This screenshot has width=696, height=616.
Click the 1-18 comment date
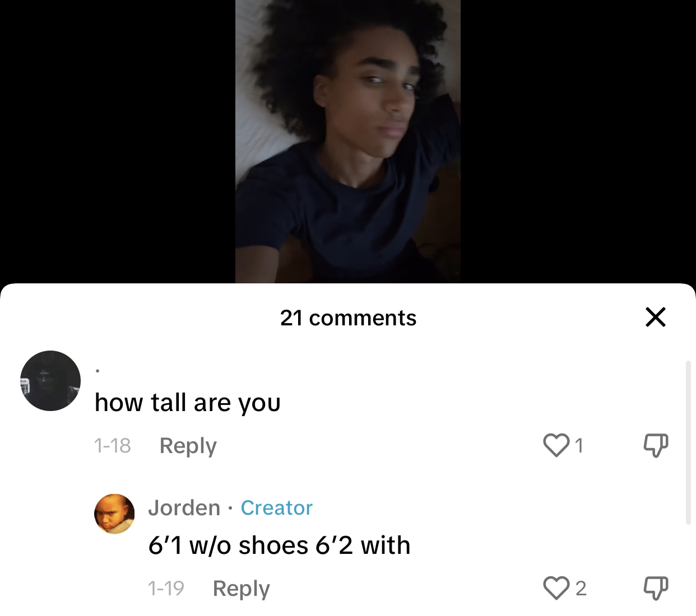coord(112,446)
